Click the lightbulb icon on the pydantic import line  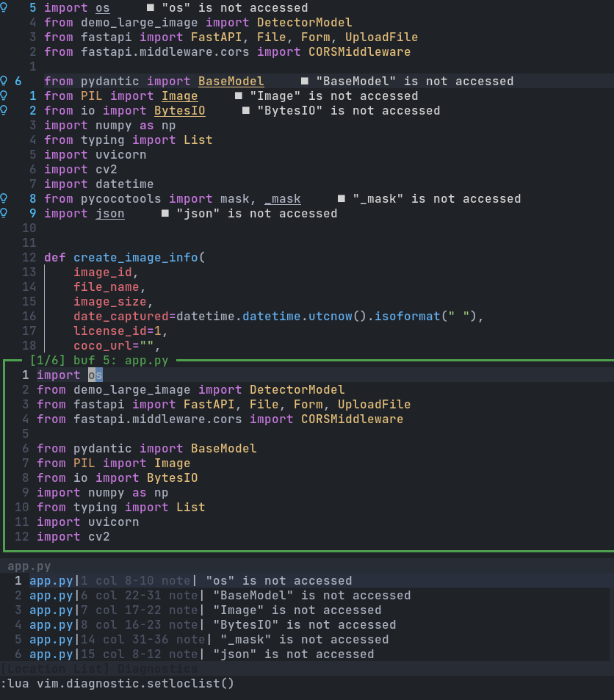(4, 81)
